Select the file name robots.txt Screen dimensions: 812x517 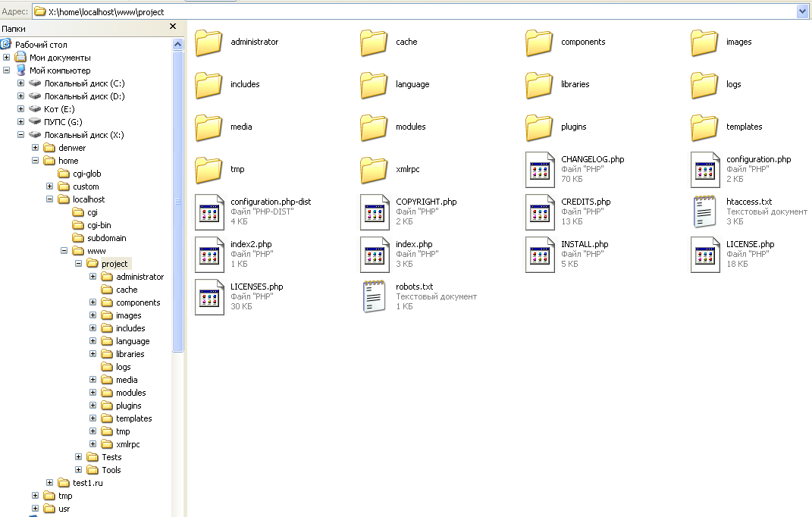414,287
